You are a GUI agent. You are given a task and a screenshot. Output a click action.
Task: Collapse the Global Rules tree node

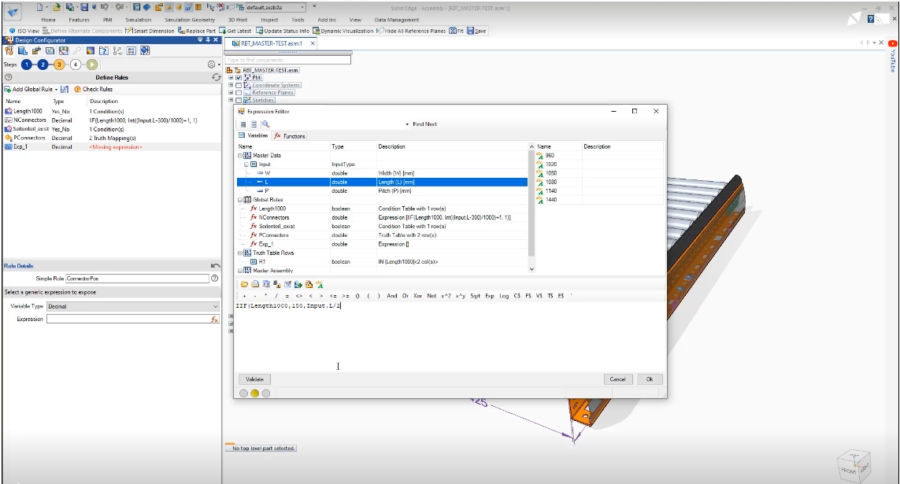[x=240, y=199]
